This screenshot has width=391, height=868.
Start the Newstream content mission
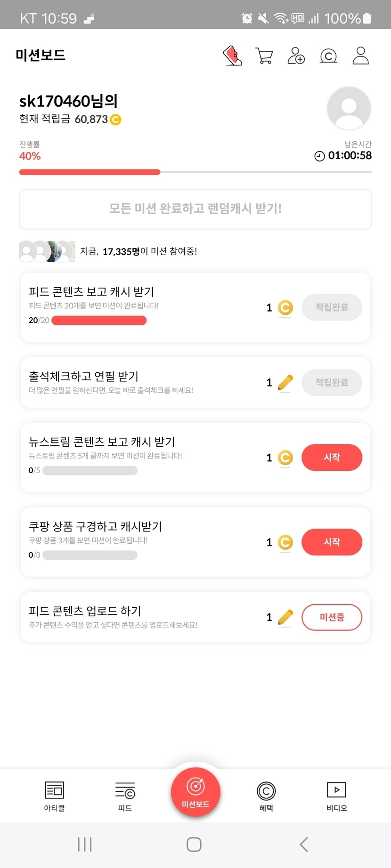(332, 458)
